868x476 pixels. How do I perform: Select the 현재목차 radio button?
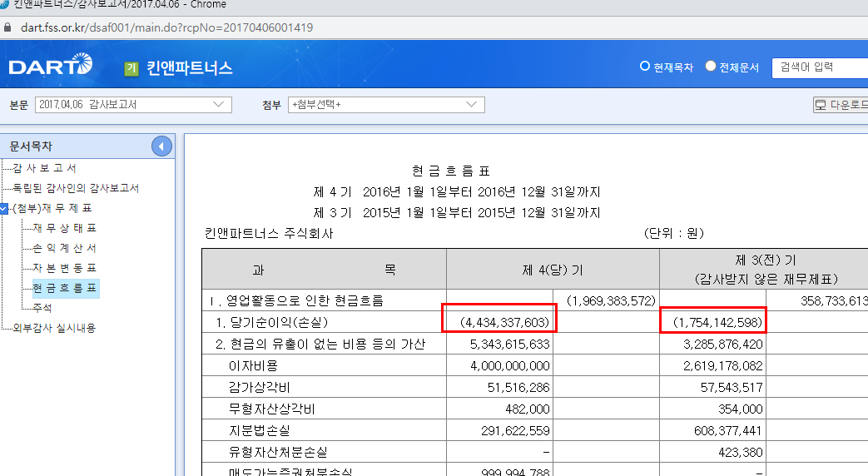pyautogui.click(x=644, y=66)
